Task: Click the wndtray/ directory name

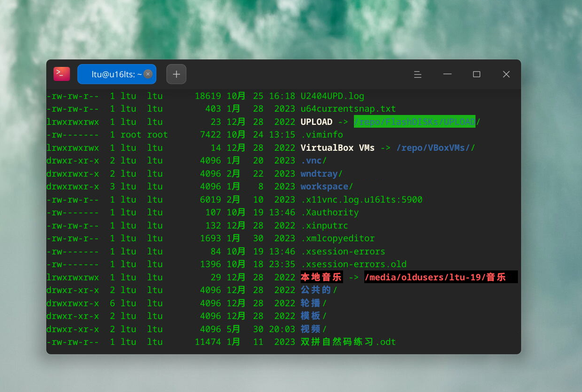Action: click(x=322, y=174)
